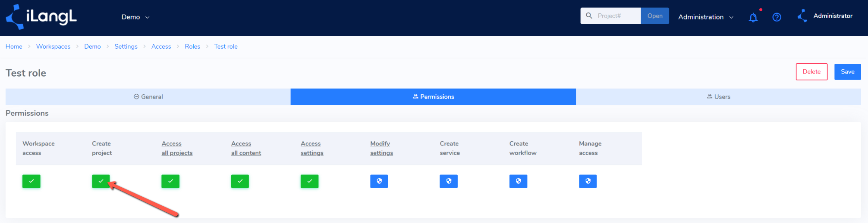Click the search magnifier icon
This screenshot has height=223, width=868.
coord(589,16)
